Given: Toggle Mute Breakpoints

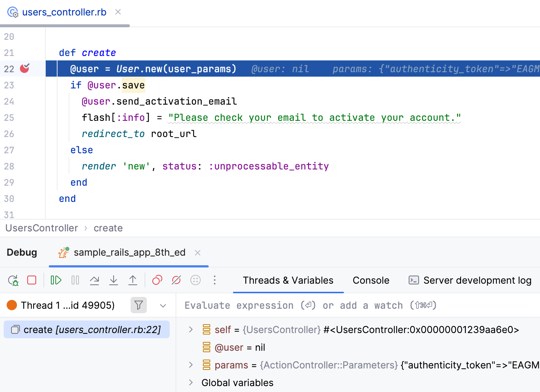Looking at the screenshot, I should (176, 280).
